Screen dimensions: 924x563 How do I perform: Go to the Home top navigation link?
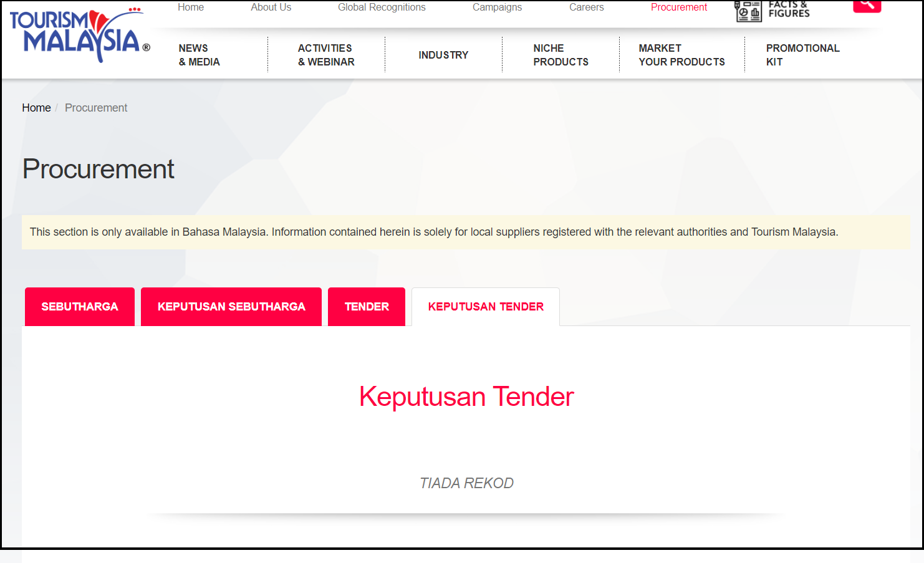[191, 7]
